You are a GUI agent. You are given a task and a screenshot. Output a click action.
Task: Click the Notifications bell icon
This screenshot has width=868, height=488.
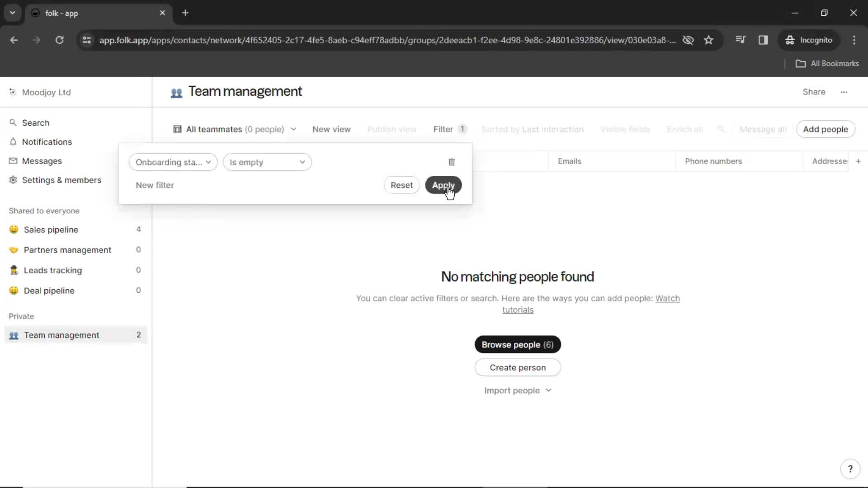(13, 142)
